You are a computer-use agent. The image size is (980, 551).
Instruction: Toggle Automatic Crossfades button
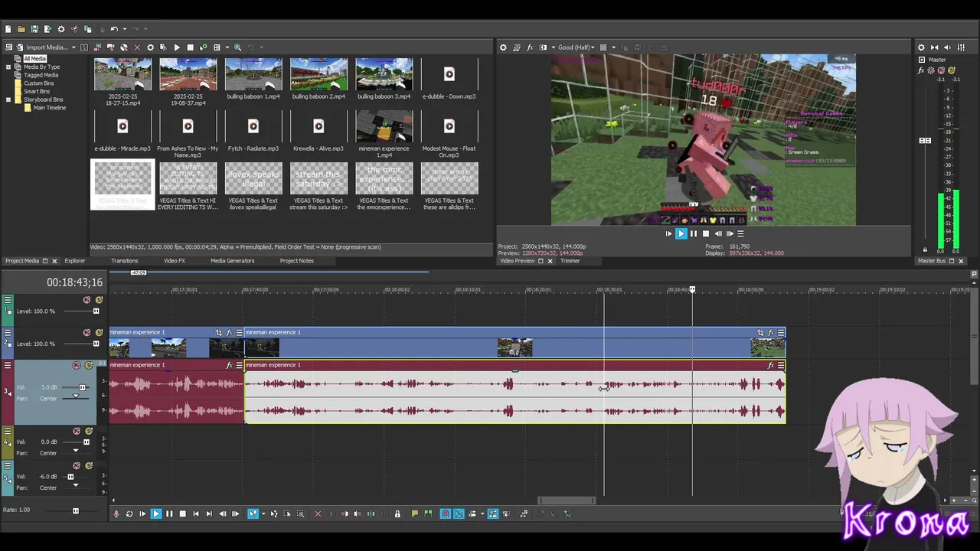pos(459,514)
